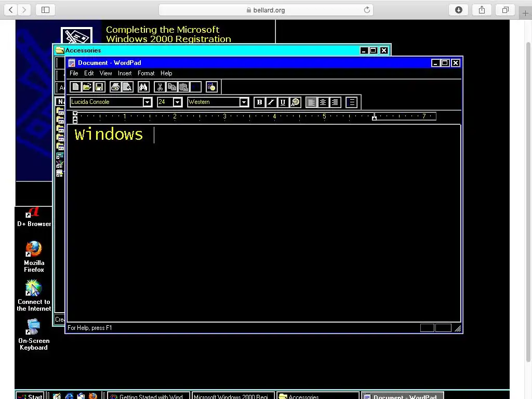532x399 pixels.
Task: Expand the Western script dropdown
Action: 244,102
